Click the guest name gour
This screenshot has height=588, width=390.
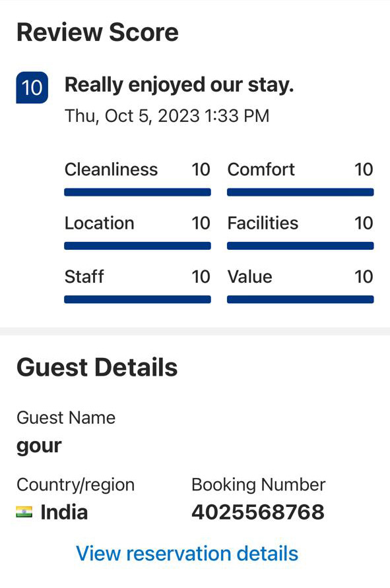pyautogui.click(x=39, y=446)
